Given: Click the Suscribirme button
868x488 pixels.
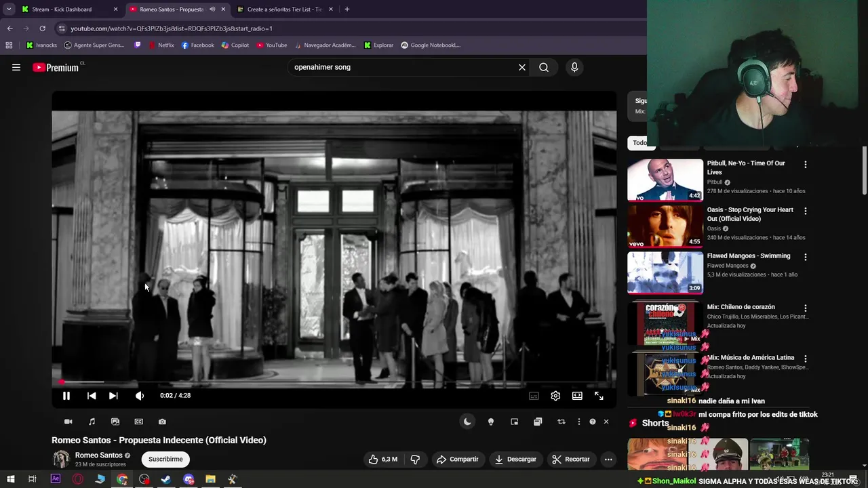Looking at the screenshot, I should tap(165, 459).
